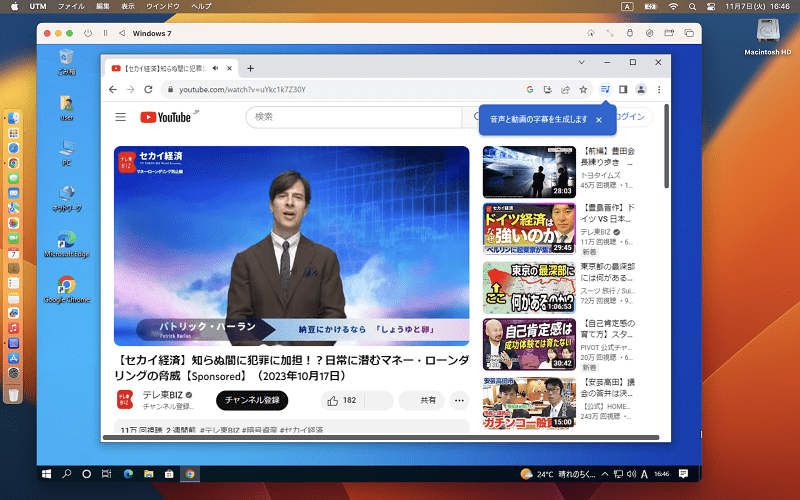Toggle the IME input mode A in taskbar

[644, 474]
